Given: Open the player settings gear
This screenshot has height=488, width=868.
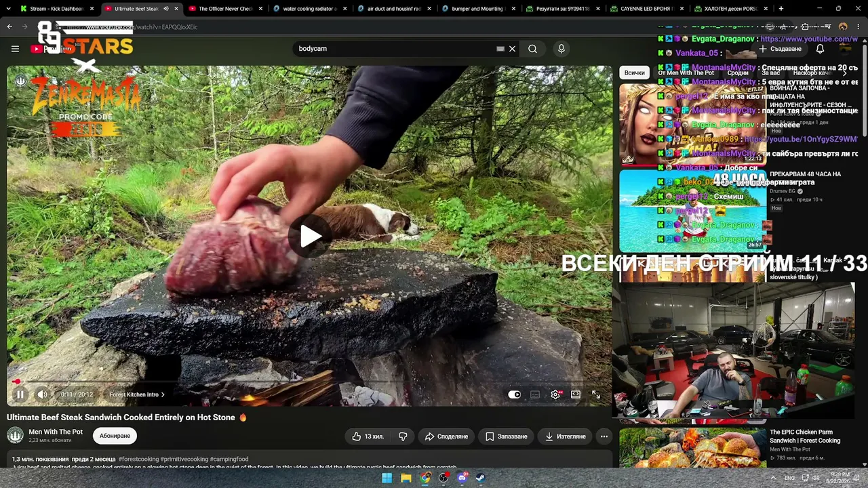Looking at the screenshot, I should tap(555, 394).
